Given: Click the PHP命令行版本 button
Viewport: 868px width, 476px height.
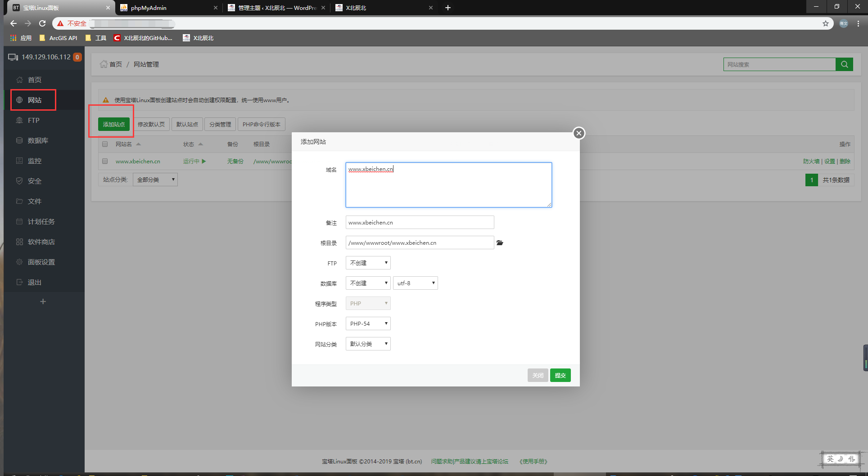Looking at the screenshot, I should pos(261,124).
